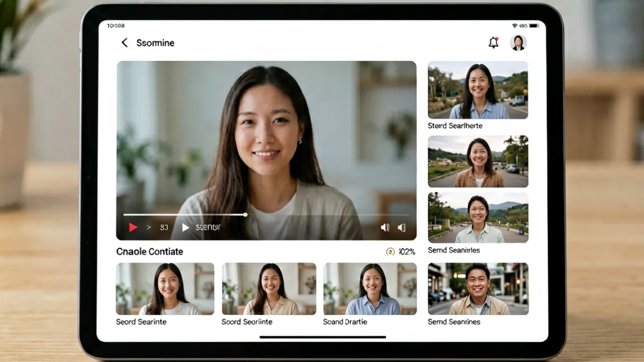Go back using the left chevron arrow
Screen dimensions: 644x362
tap(125, 43)
